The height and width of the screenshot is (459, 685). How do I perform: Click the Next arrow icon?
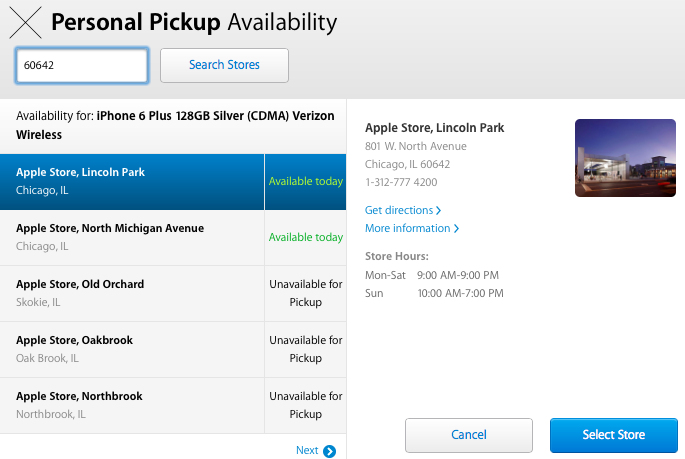[x=329, y=451]
